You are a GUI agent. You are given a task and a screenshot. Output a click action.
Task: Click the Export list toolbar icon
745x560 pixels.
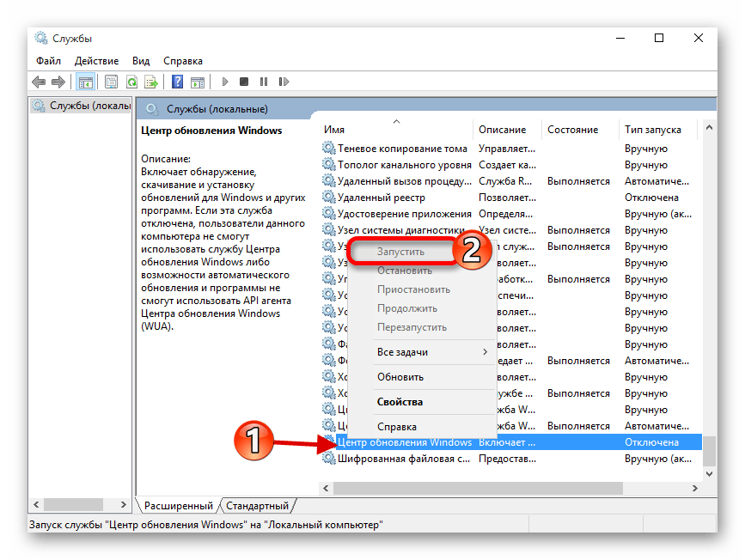(150, 82)
